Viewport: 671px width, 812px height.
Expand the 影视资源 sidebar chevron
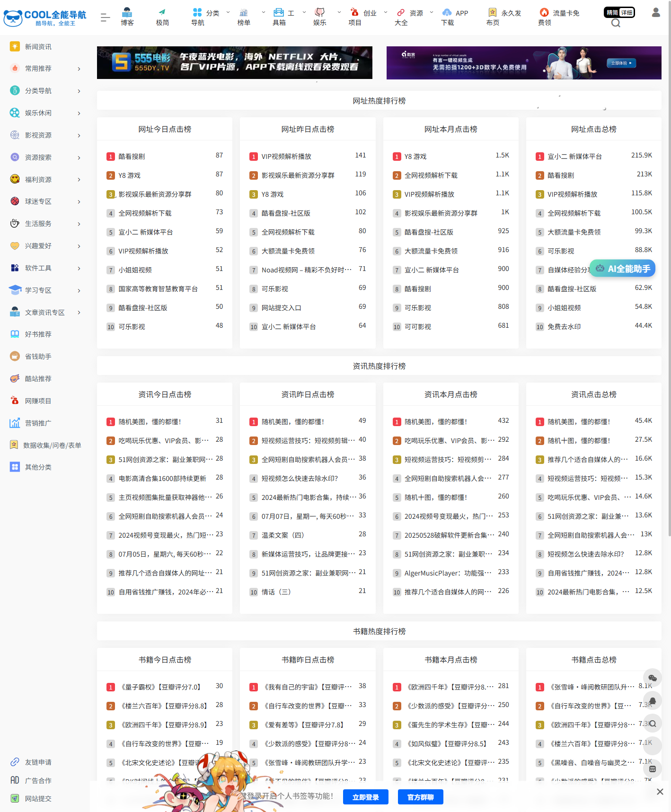[79, 135]
